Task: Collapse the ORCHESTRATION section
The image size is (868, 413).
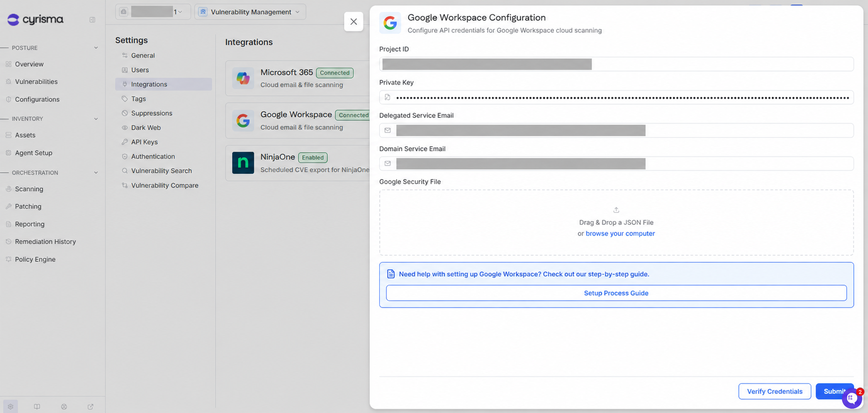Action: (x=96, y=173)
